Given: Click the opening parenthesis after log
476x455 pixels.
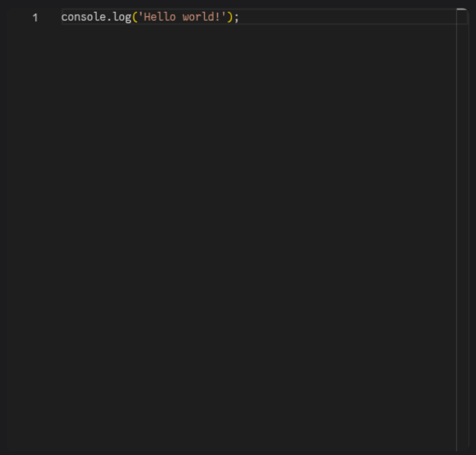Looking at the screenshot, I should pos(134,17).
